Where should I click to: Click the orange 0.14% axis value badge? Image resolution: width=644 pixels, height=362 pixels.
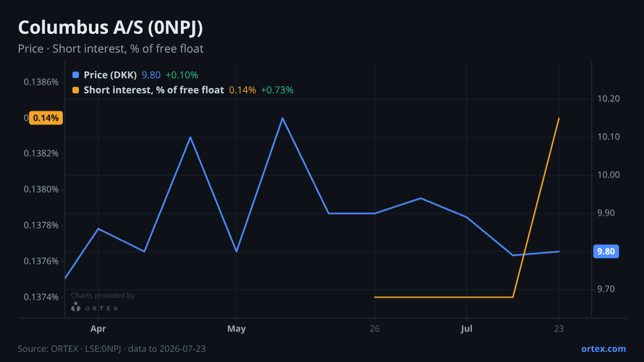pos(46,118)
